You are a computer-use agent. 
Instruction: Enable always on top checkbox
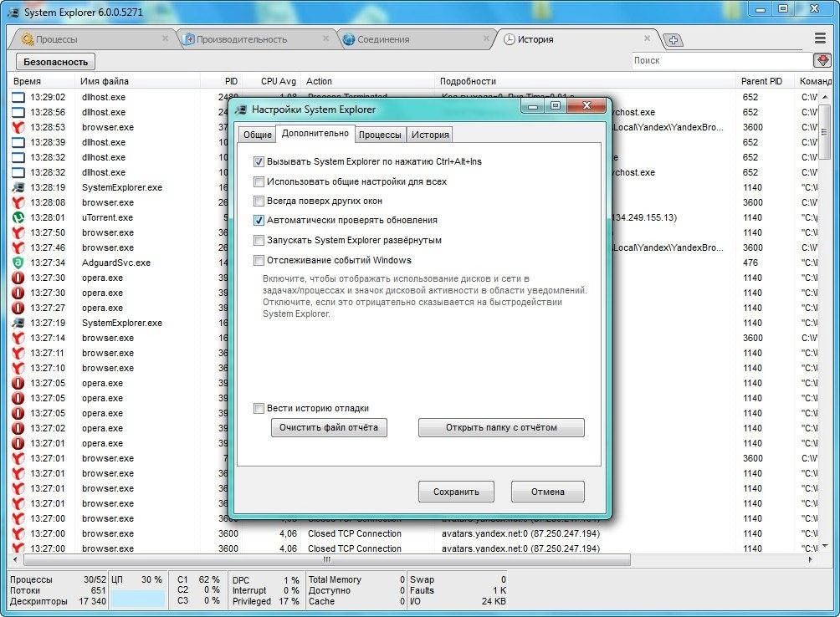(259, 201)
